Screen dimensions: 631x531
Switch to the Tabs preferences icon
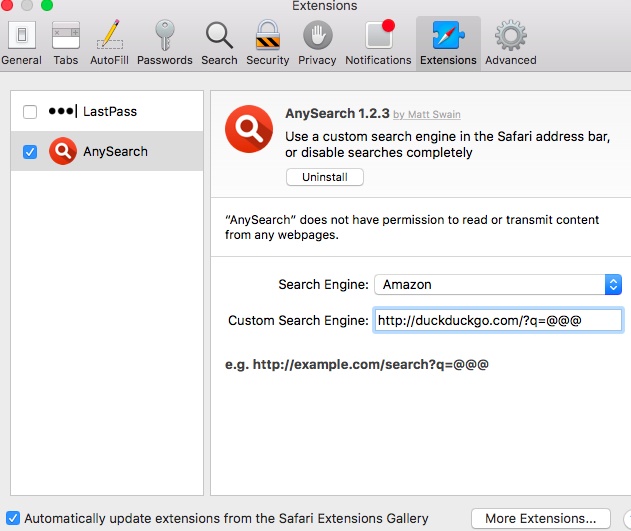[x=66, y=43]
